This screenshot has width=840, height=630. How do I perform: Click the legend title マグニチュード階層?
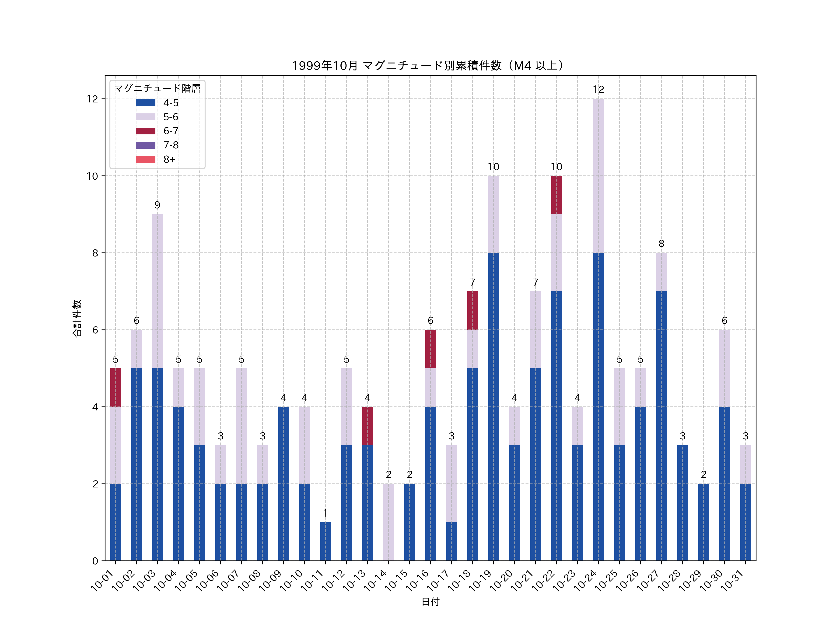(x=157, y=88)
